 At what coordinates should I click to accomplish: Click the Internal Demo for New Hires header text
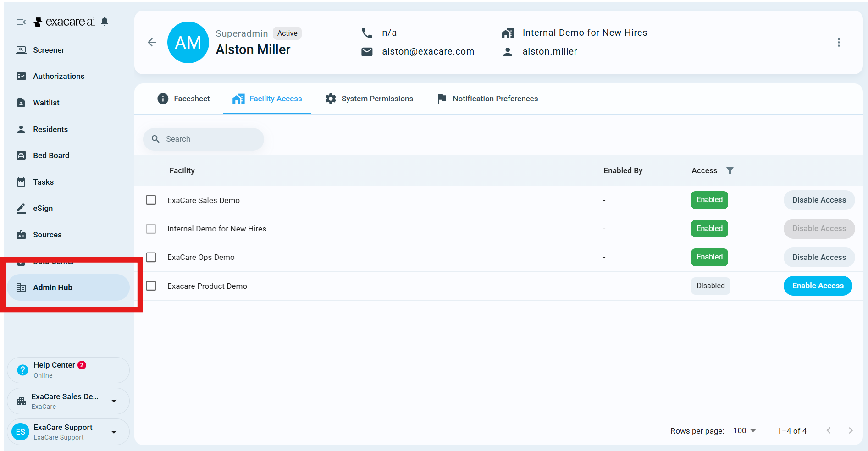pyautogui.click(x=585, y=33)
